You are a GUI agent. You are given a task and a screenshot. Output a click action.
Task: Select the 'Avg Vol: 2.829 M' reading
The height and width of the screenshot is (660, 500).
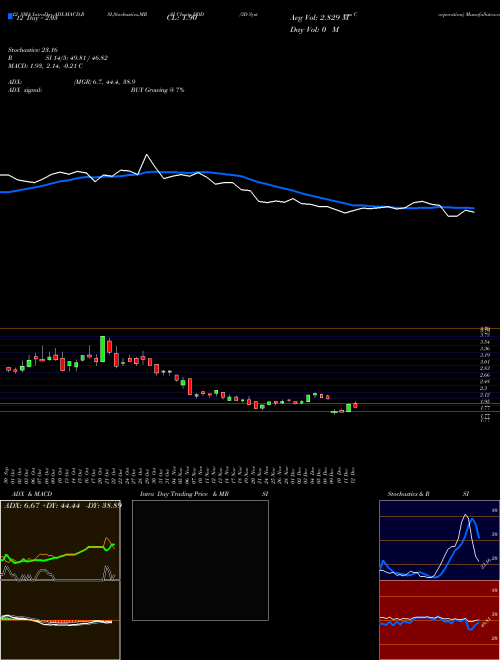coord(320,18)
